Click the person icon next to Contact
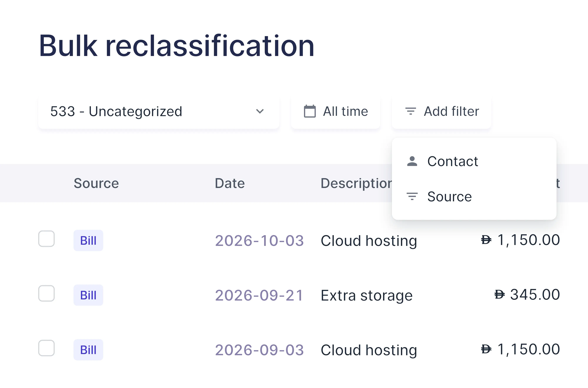This screenshot has width=588, height=388. point(412,161)
